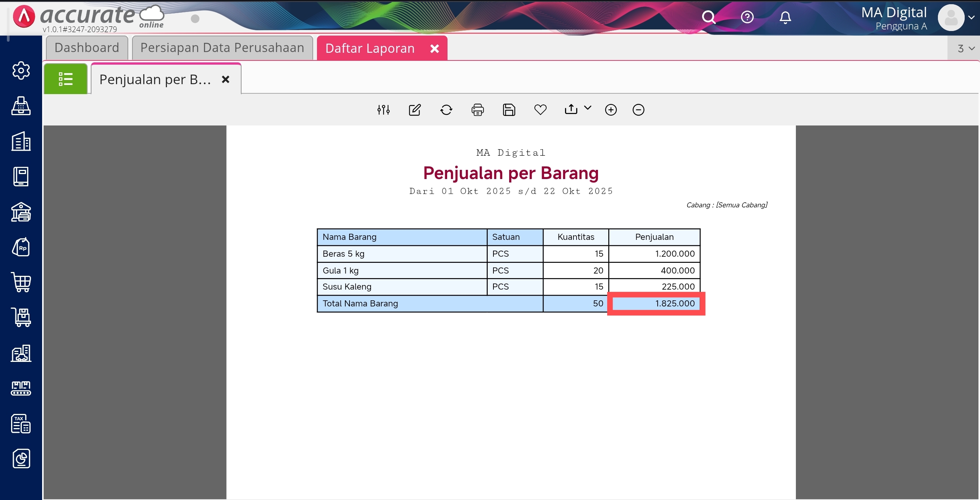
Task: Open the user account dropdown chevron
Action: tap(971, 17)
